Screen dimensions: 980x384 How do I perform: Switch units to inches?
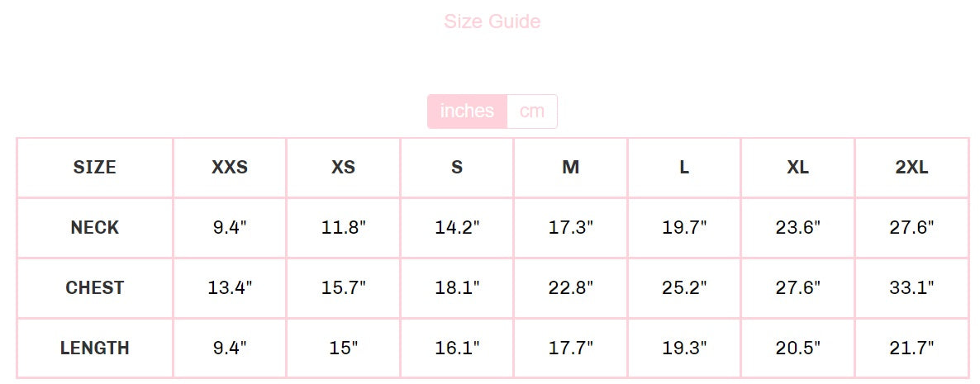click(x=467, y=111)
